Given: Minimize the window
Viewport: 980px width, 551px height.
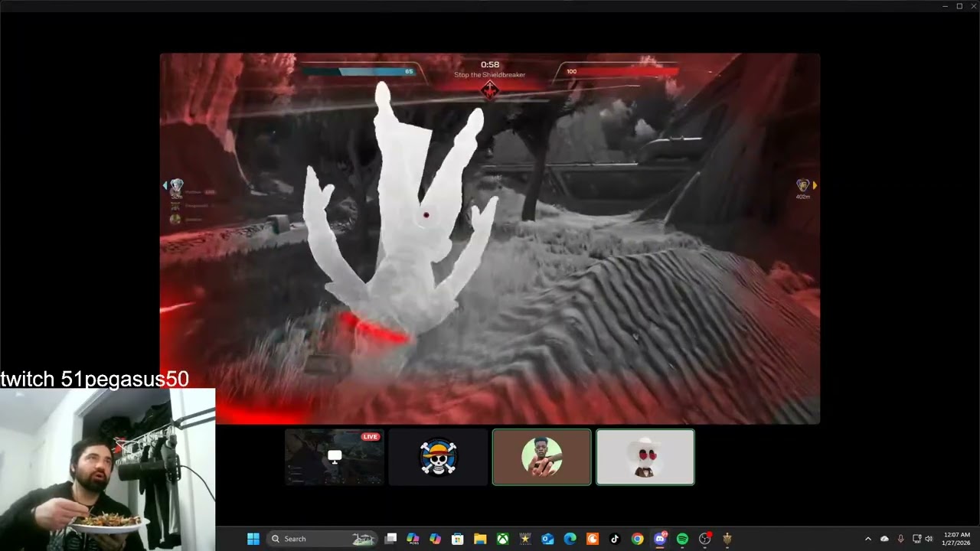Looking at the screenshot, I should tap(946, 6).
